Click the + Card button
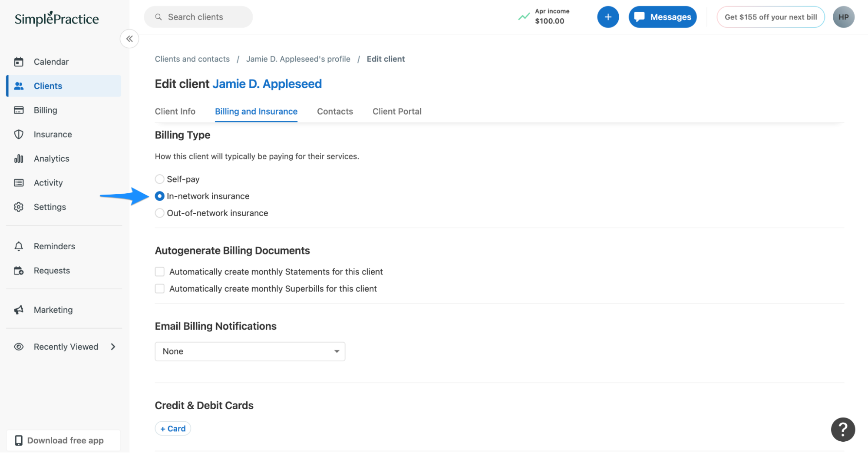The image size is (868, 453). click(173, 428)
